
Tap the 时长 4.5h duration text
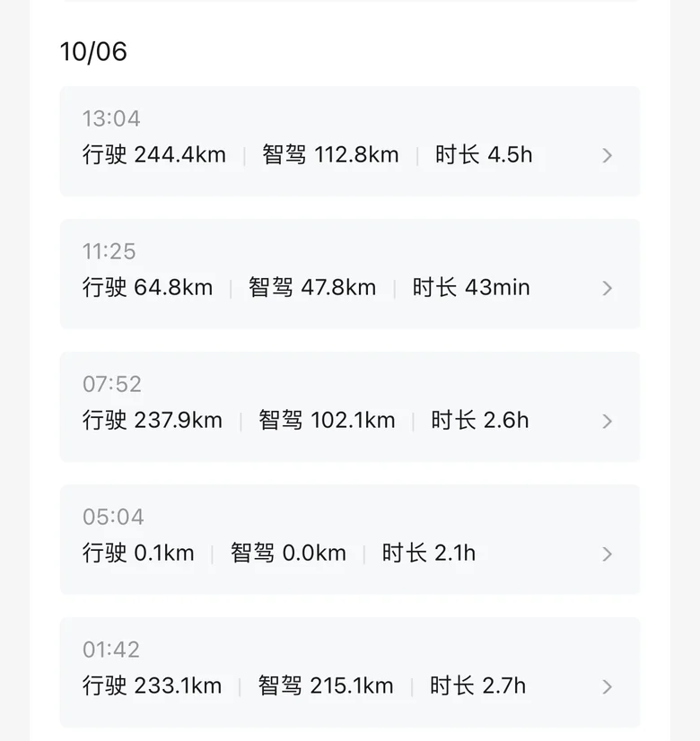(x=484, y=155)
